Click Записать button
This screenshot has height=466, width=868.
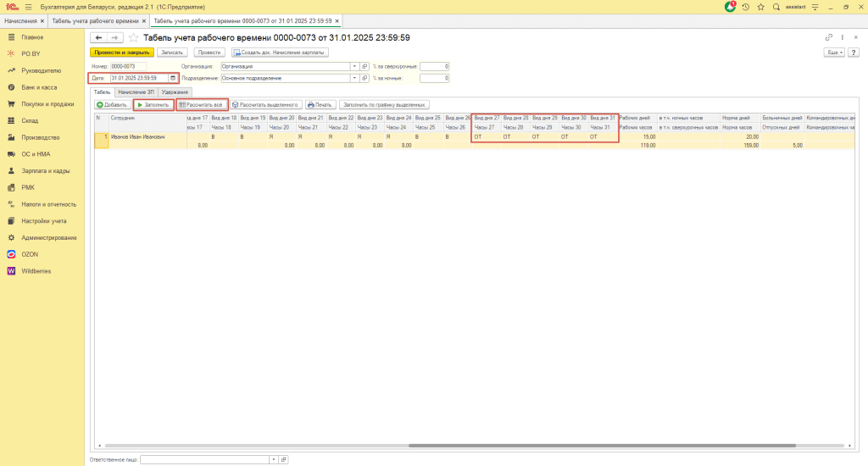(x=172, y=53)
